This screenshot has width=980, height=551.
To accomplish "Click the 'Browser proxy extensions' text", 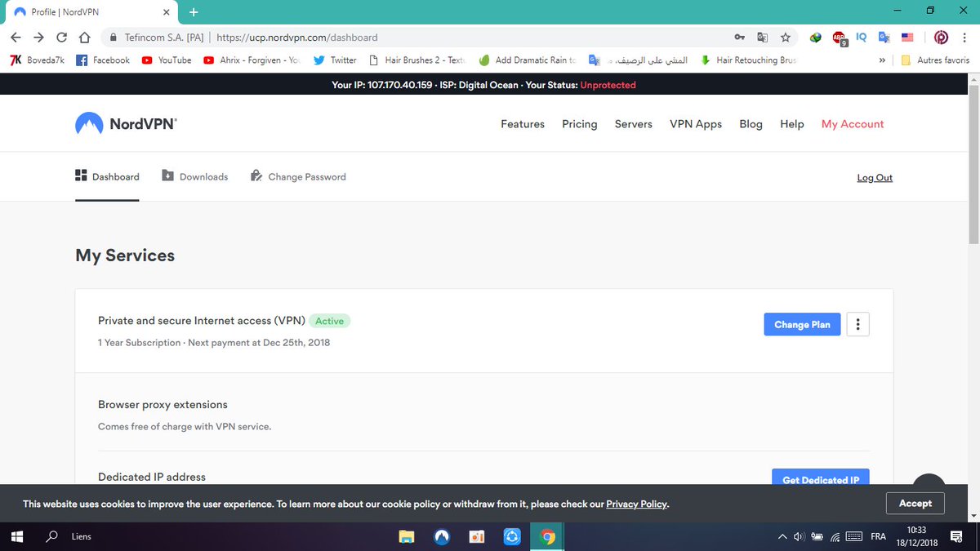I will [163, 404].
